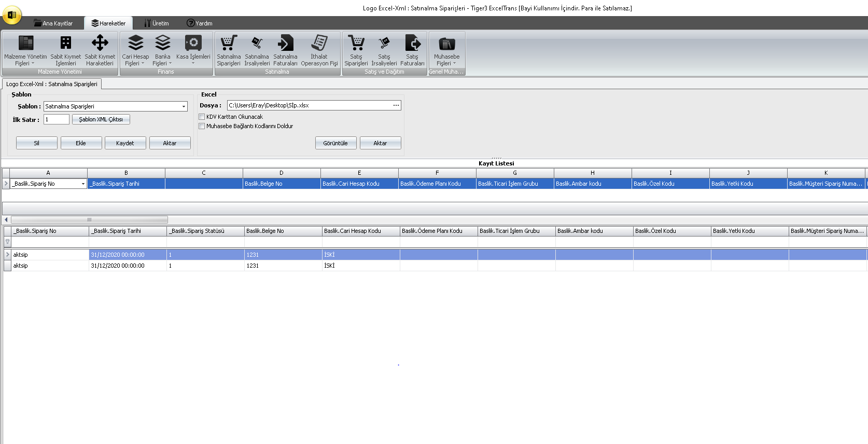Select column header B in mapping grid
Image resolution: width=868 pixels, height=444 pixels.
(126, 173)
